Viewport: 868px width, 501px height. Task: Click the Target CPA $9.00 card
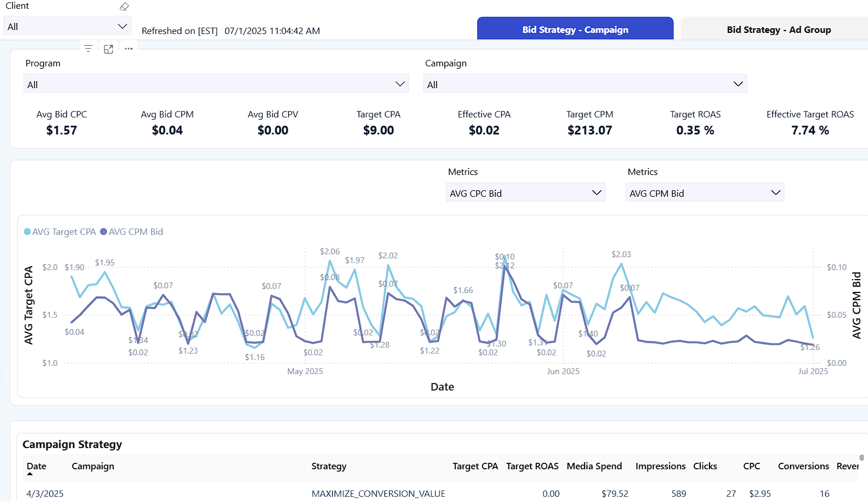pyautogui.click(x=379, y=123)
